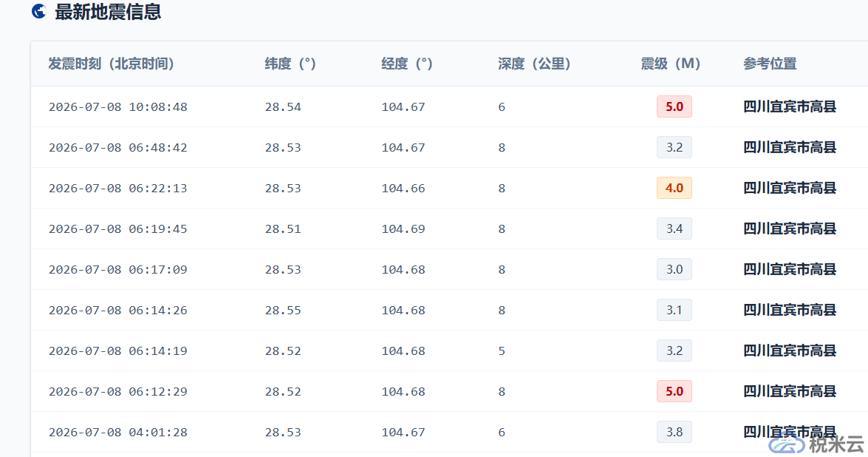
Task: Open the 四川宜宾市高县 link at 06:19:45
Action: tap(790, 228)
